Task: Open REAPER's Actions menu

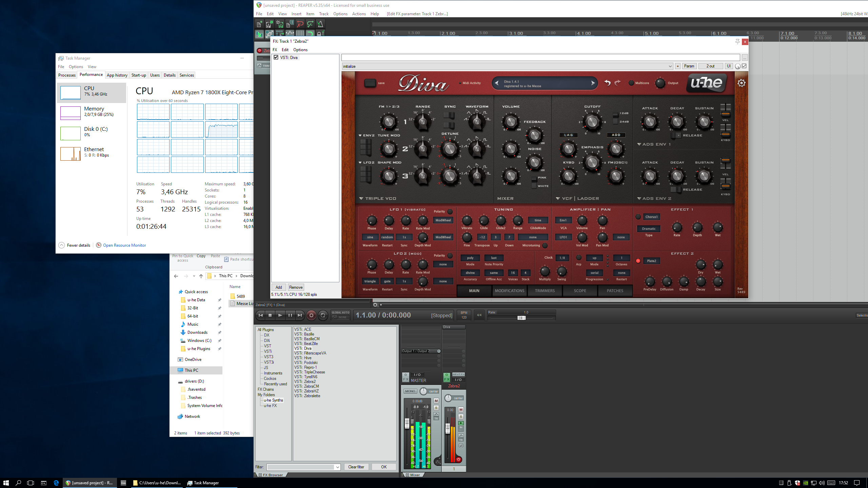Action: (359, 14)
